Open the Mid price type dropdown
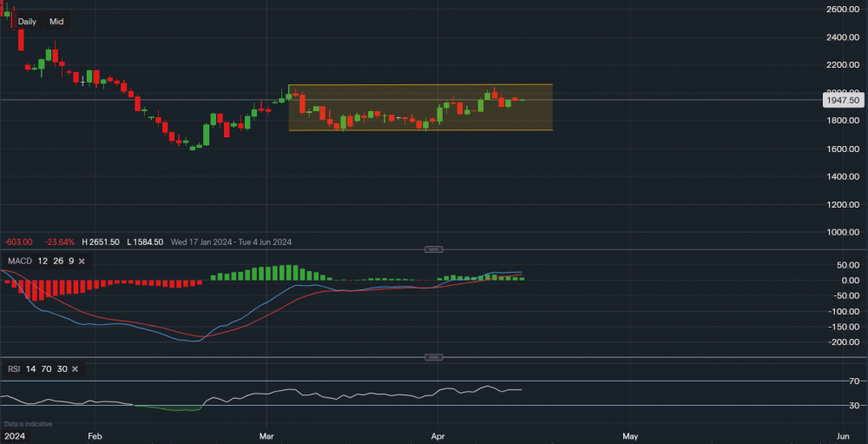 [56, 21]
